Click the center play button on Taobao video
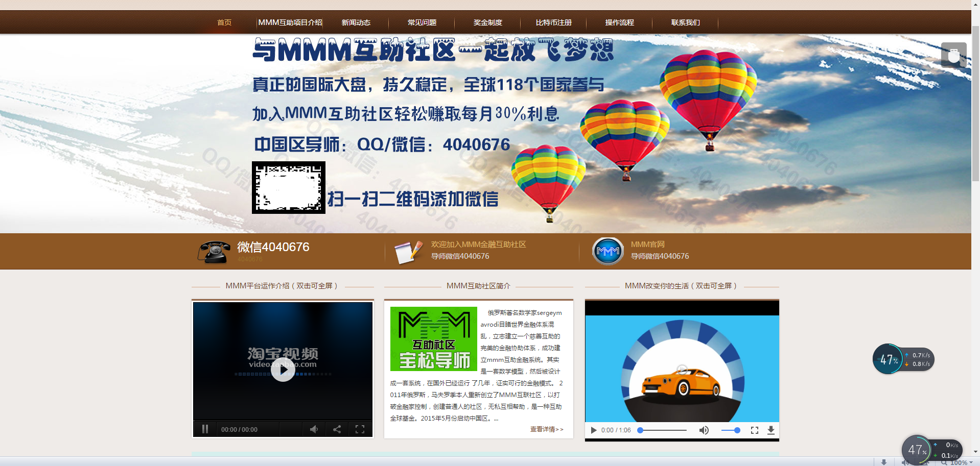Image resolution: width=980 pixels, height=466 pixels. point(283,370)
